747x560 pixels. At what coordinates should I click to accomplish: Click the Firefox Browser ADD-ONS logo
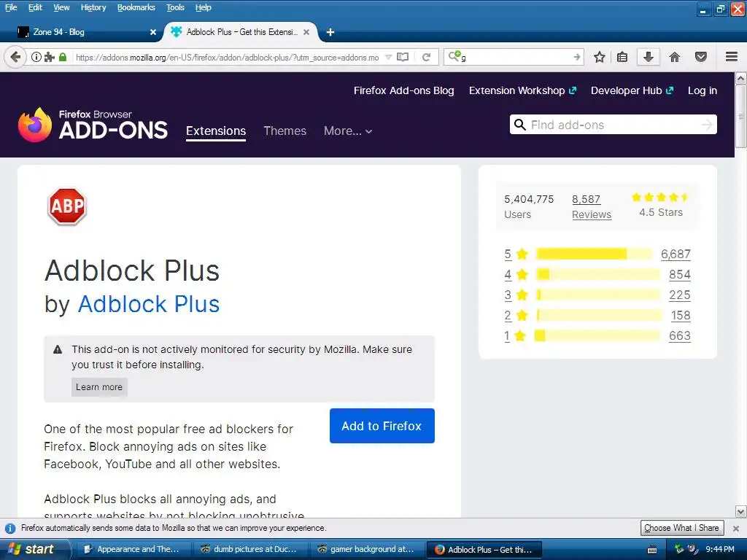coord(93,125)
